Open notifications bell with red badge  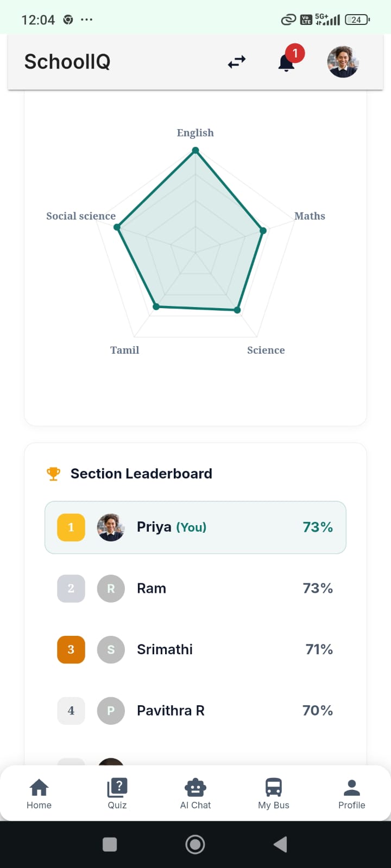[x=287, y=61]
